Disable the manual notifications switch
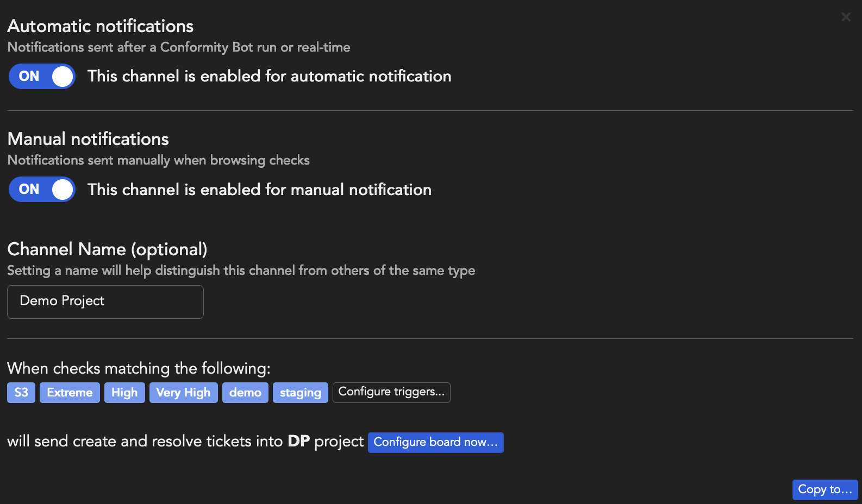Viewport: 862px width, 504px height. coord(42,190)
